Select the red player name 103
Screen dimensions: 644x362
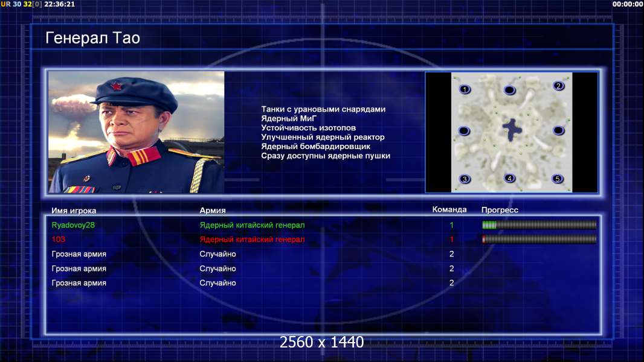(59, 239)
